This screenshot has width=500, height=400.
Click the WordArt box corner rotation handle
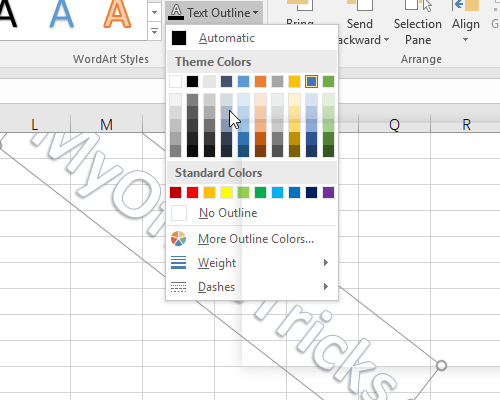click(x=441, y=366)
